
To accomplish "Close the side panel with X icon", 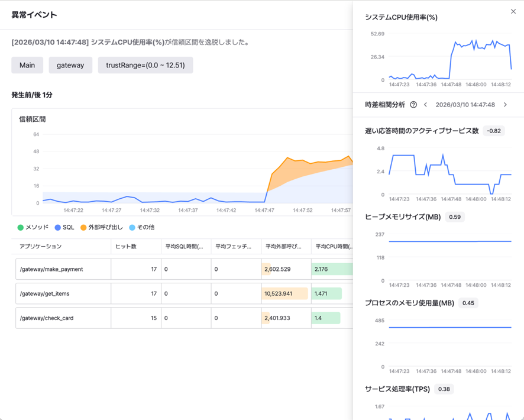I will click(513, 12).
